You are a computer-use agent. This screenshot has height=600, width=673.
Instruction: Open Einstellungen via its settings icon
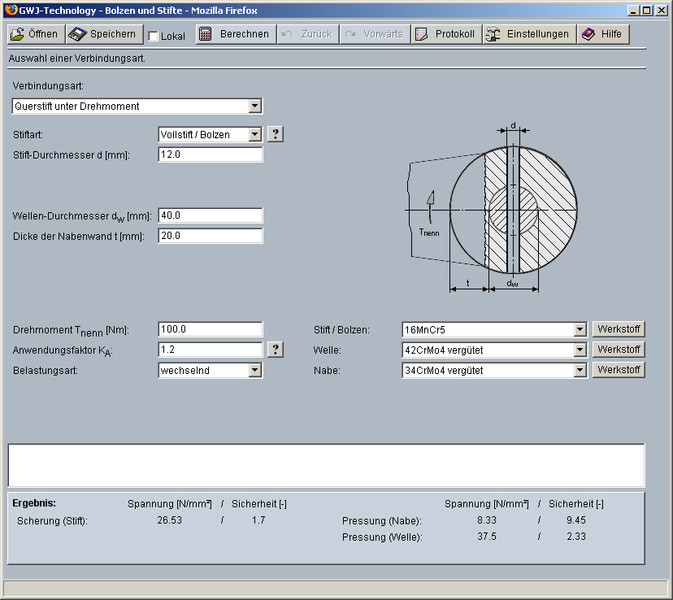(x=493, y=34)
